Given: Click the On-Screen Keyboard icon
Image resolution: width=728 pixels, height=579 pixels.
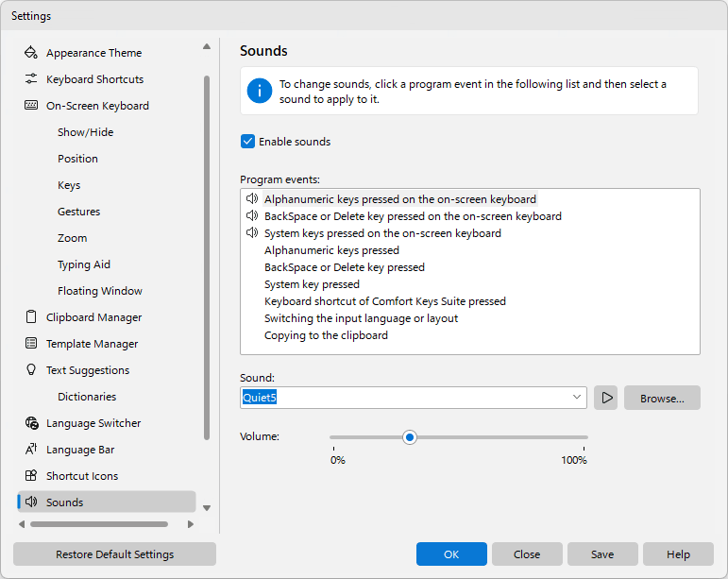Looking at the screenshot, I should click(x=30, y=106).
